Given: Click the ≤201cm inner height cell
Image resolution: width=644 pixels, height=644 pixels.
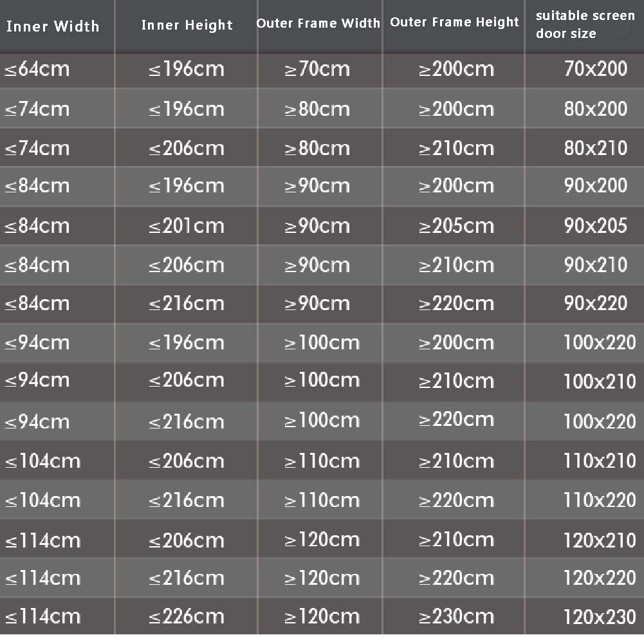Looking at the screenshot, I should click(187, 226).
